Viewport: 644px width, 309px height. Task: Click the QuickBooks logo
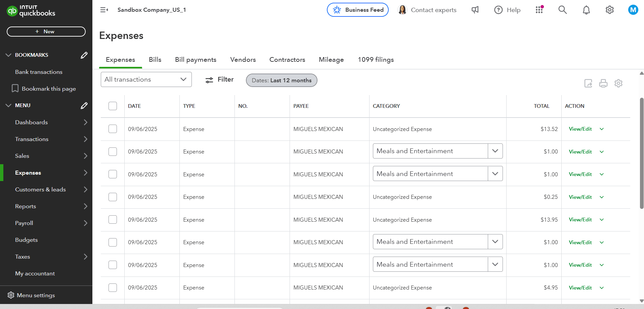pyautogui.click(x=31, y=11)
